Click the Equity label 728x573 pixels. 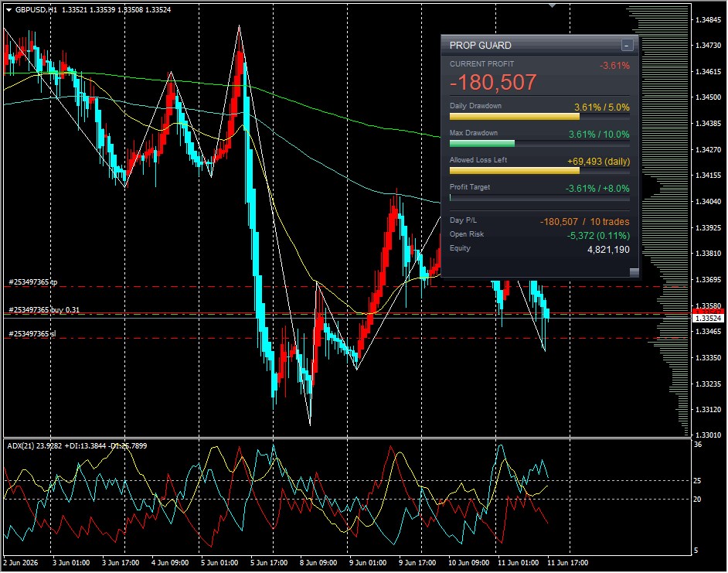(460, 248)
